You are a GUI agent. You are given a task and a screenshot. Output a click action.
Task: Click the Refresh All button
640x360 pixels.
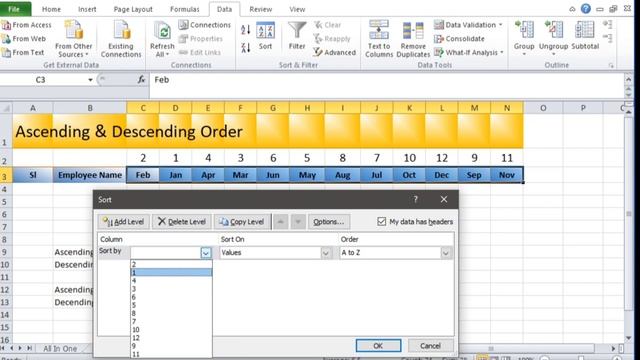pos(162,39)
